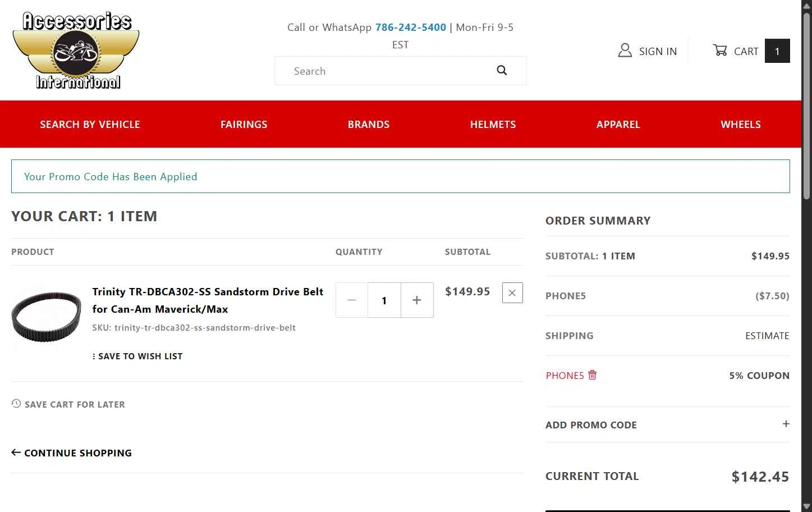Image resolution: width=812 pixels, height=512 pixels.
Task: Click the Sign In user icon
Action: (625, 51)
